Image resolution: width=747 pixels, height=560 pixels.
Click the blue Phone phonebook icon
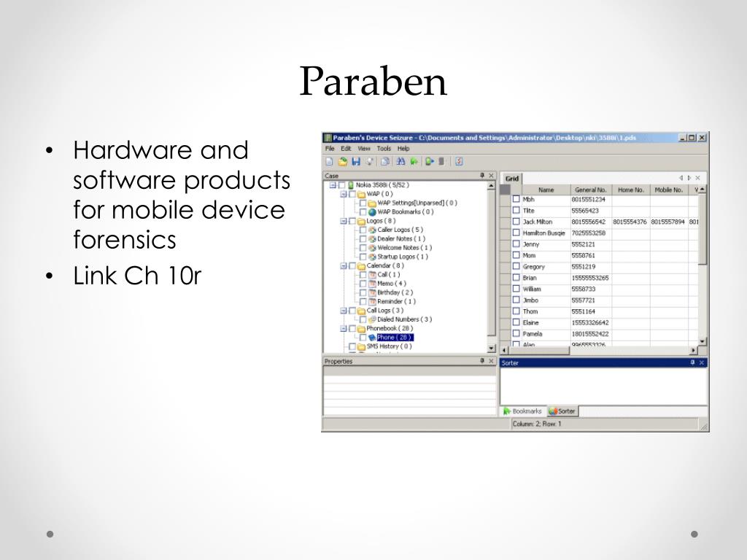(372, 338)
